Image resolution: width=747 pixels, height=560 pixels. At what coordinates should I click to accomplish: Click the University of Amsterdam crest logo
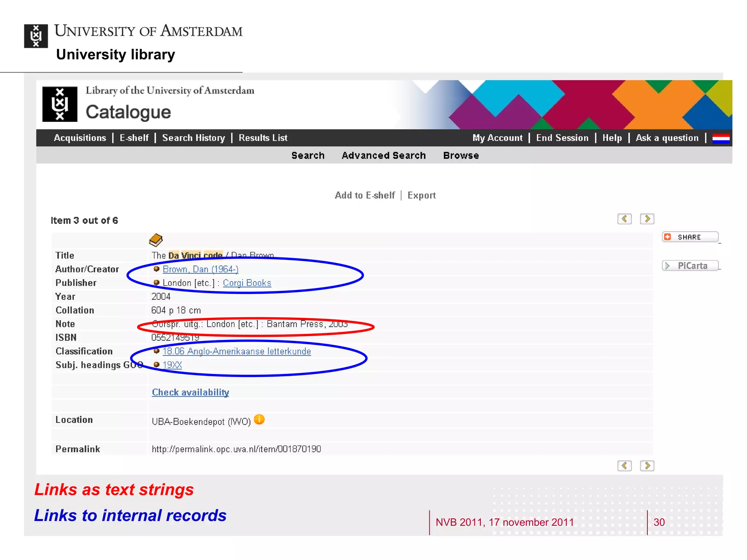[36, 36]
